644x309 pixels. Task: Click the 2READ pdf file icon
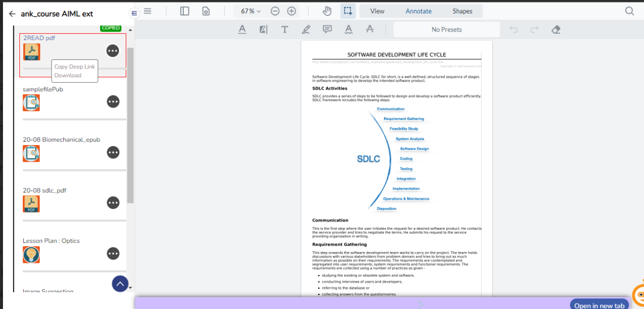(32, 52)
